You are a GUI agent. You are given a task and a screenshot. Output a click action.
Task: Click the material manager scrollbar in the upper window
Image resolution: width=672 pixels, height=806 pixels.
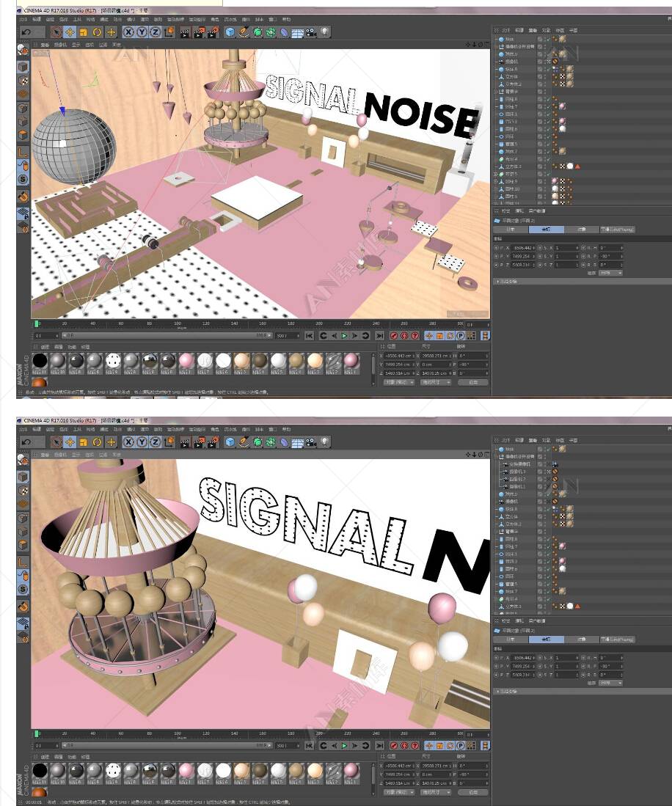click(x=374, y=369)
